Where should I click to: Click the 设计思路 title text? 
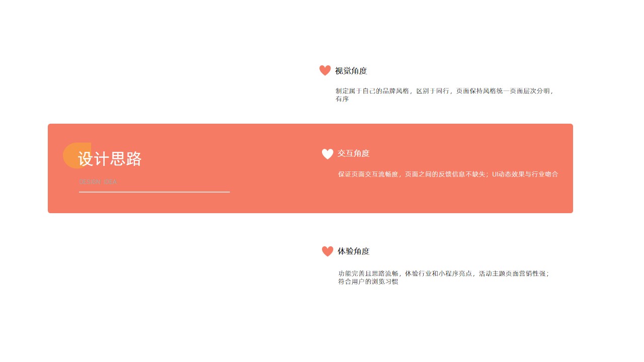tap(110, 159)
